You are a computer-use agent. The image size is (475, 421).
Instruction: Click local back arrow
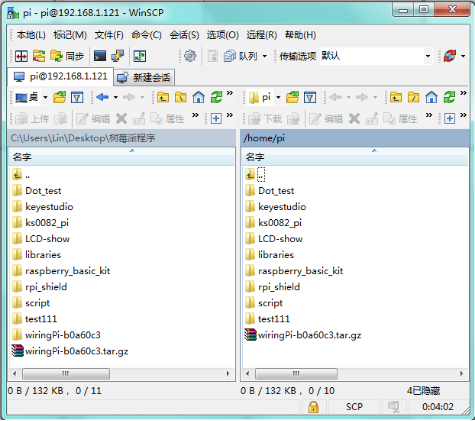(102, 97)
